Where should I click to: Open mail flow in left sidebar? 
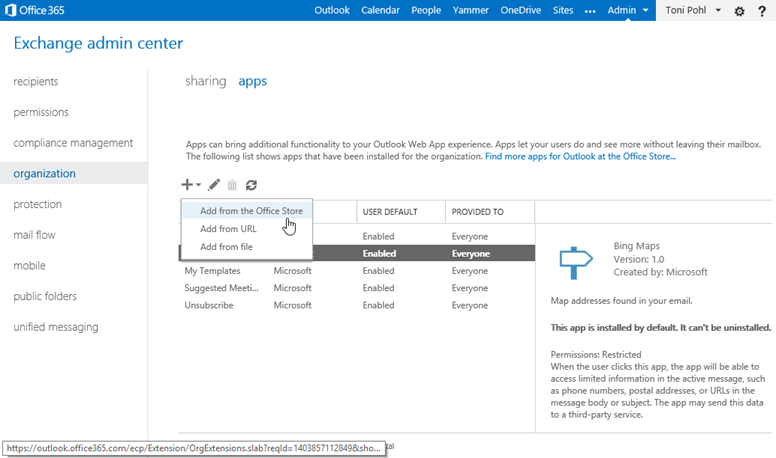[34, 235]
